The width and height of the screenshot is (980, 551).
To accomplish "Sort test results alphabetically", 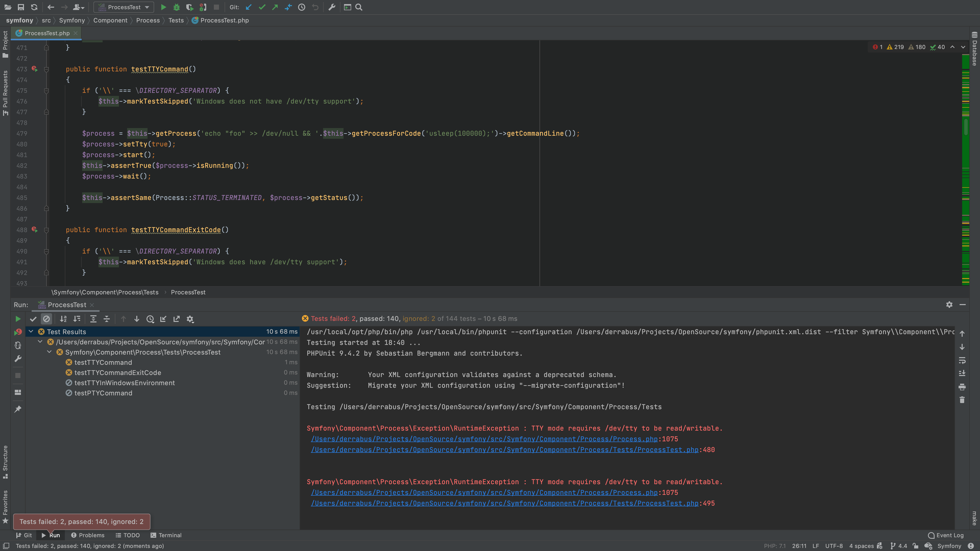I will tap(64, 319).
